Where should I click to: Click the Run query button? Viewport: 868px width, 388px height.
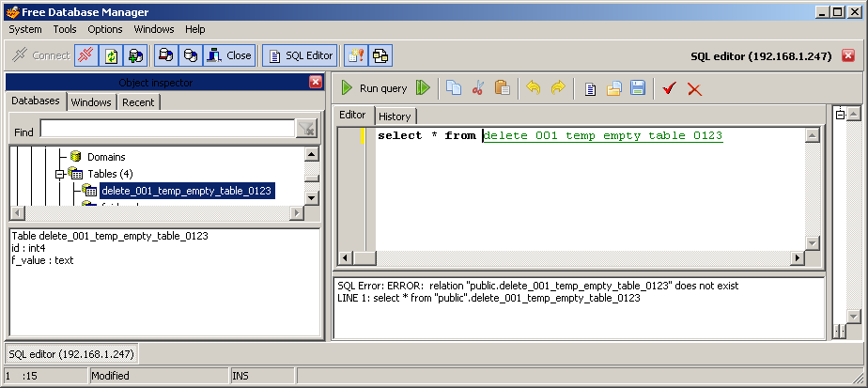[x=374, y=88]
